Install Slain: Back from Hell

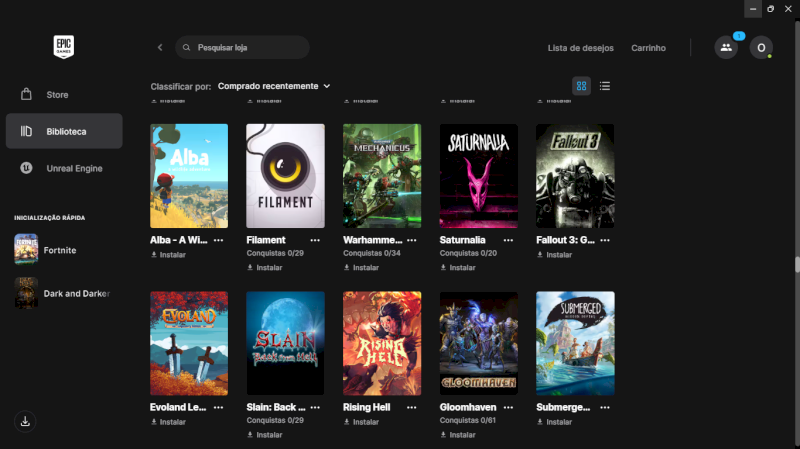[265, 435]
